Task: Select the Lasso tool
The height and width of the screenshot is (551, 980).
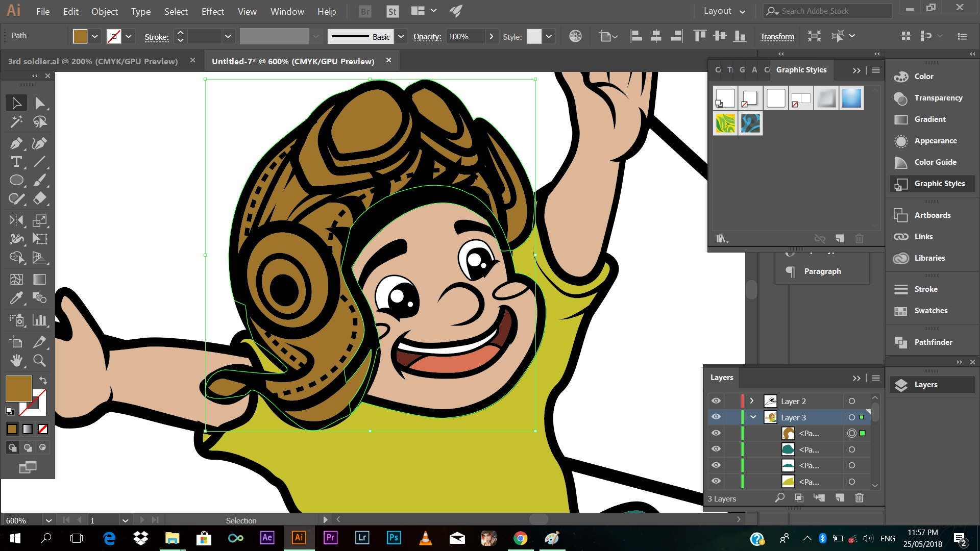Action: click(40, 122)
